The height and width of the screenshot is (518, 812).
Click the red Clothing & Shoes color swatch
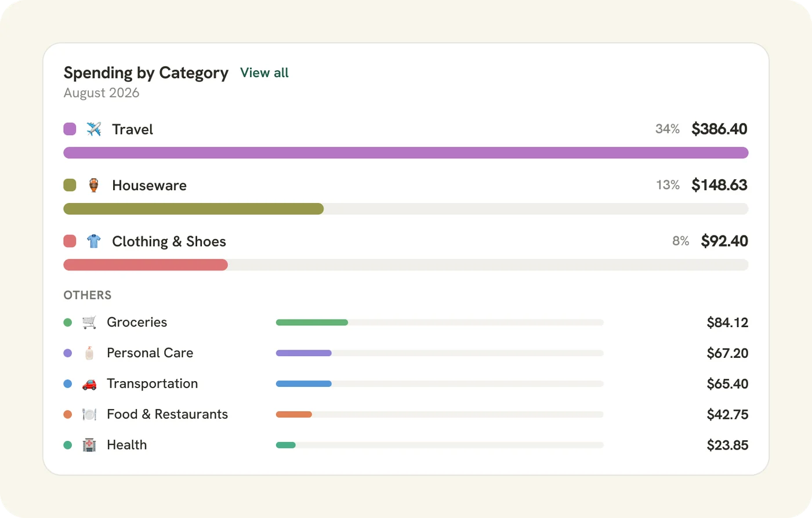pyautogui.click(x=70, y=241)
